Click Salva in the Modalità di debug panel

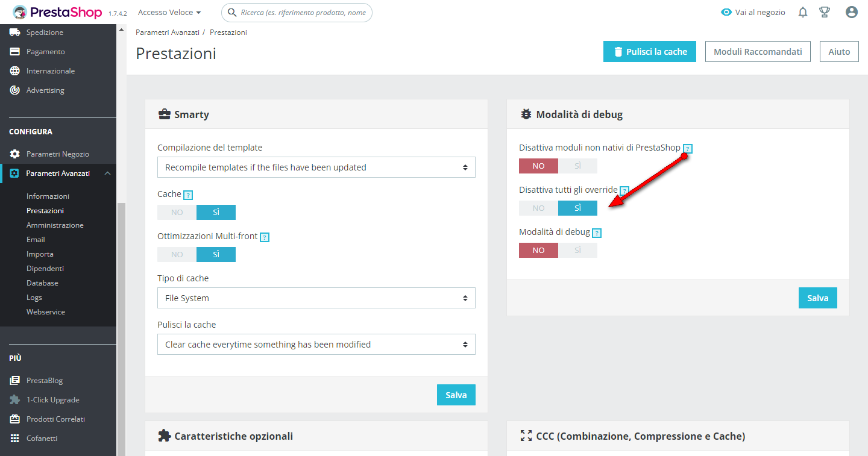click(x=817, y=298)
